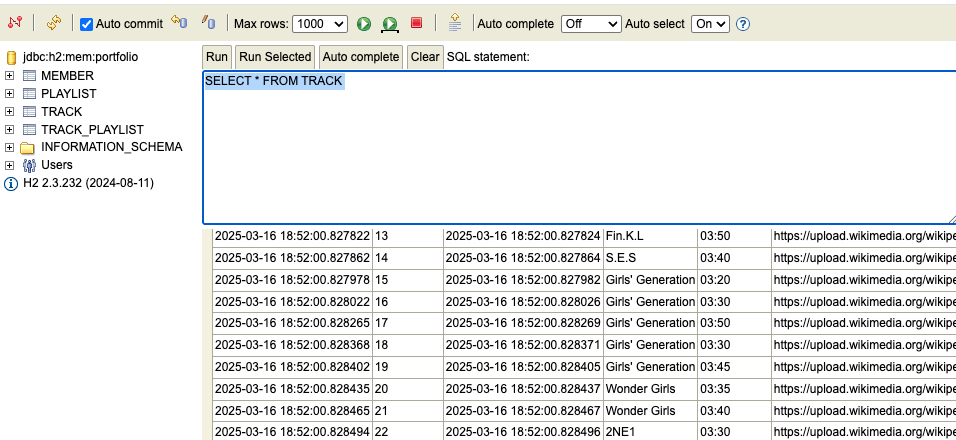Click the 03:20 duration cell
This screenshot has height=440, width=956.
point(734,280)
